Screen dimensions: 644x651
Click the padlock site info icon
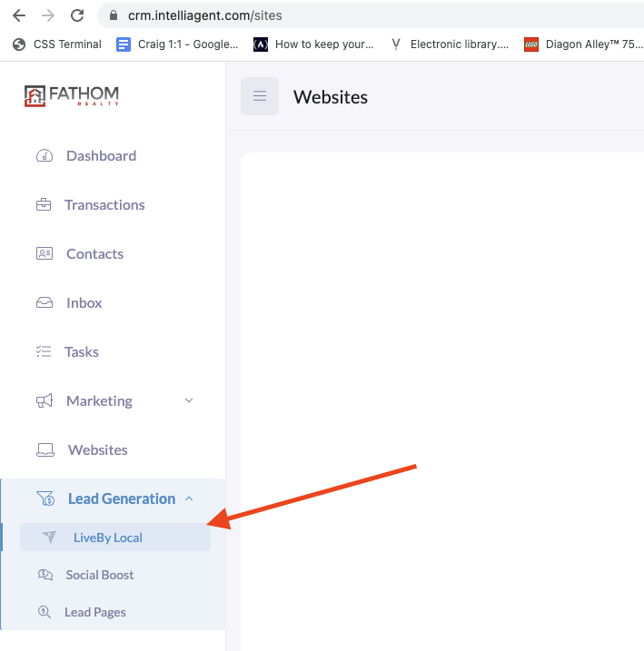pos(114,15)
